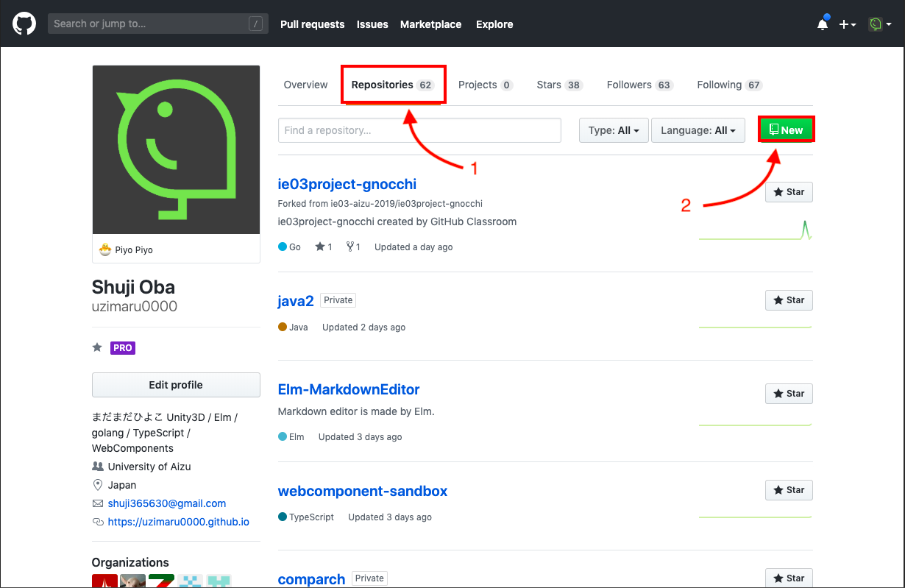Go to Issues in header

(x=372, y=24)
